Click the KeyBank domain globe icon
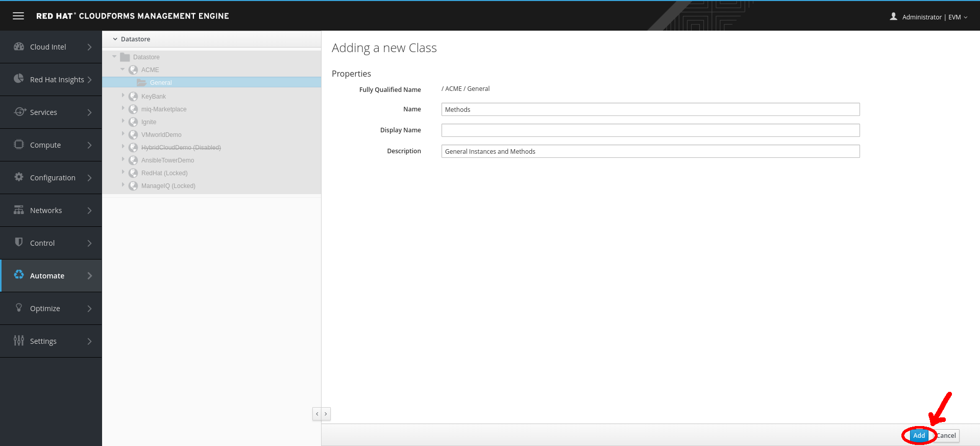The image size is (980, 446). pyautogui.click(x=133, y=97)
